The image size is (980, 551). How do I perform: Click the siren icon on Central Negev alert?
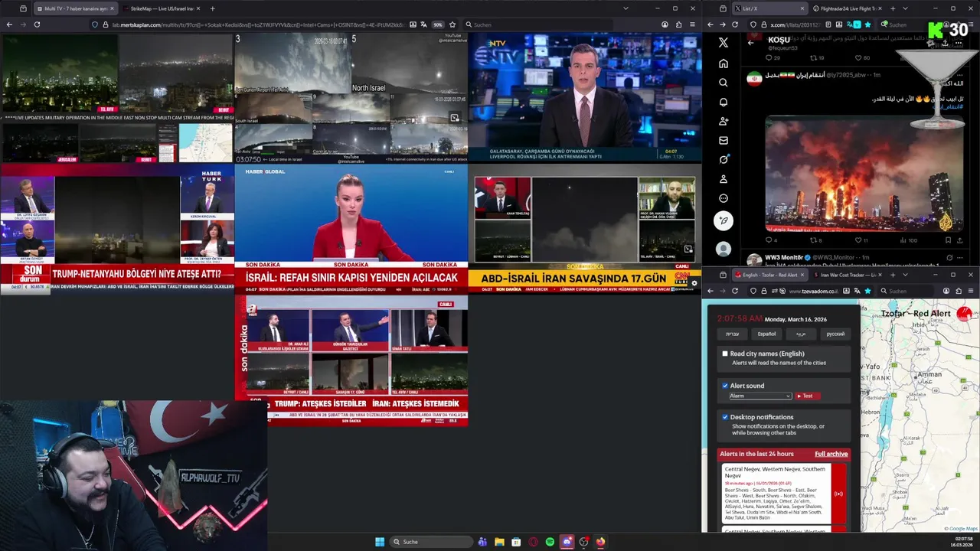[x=838, y=494]
